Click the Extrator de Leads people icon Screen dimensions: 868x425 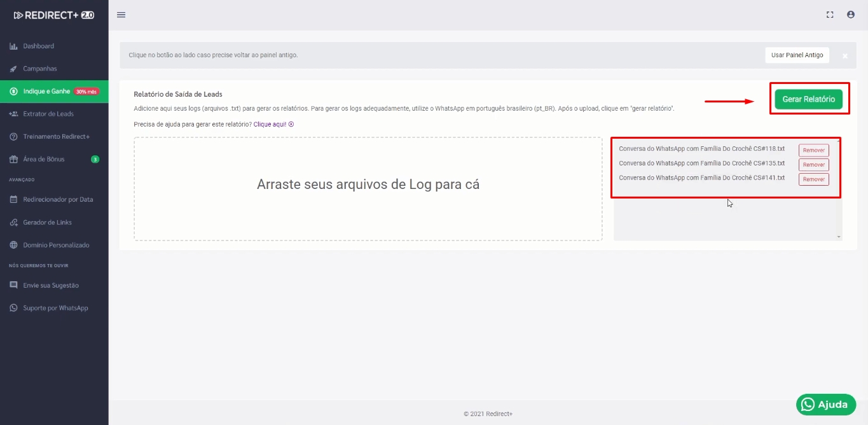[x=13, y=114]
